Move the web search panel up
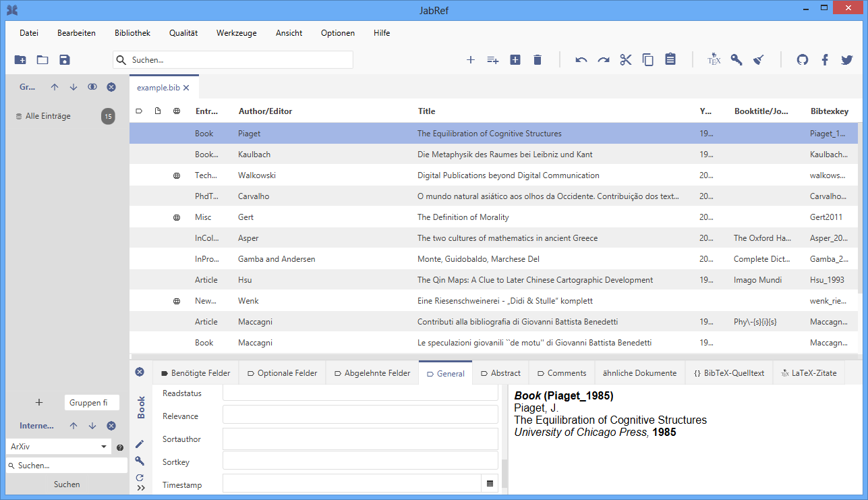 point(74,426)
